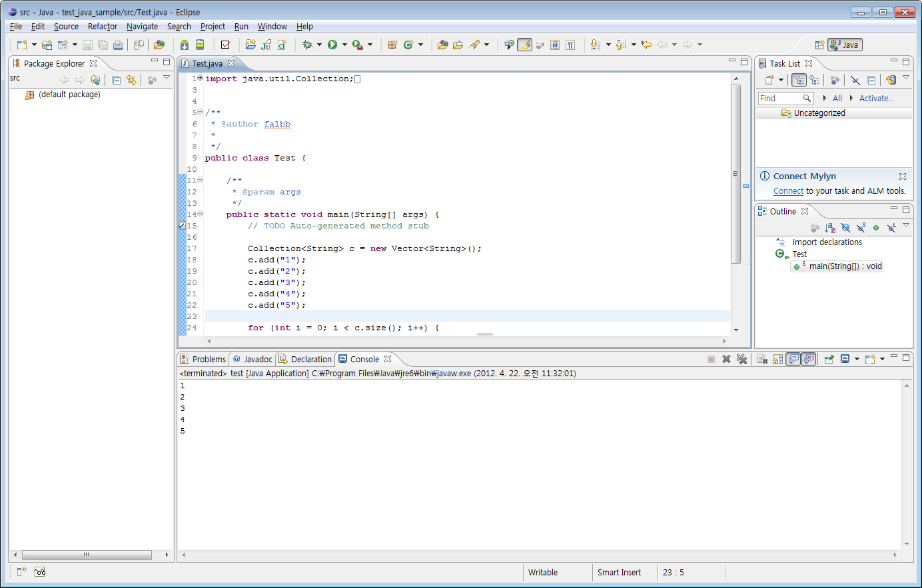Click Remove All Terminated Launches in Console
922x588 pixels.
click(742, 359)
